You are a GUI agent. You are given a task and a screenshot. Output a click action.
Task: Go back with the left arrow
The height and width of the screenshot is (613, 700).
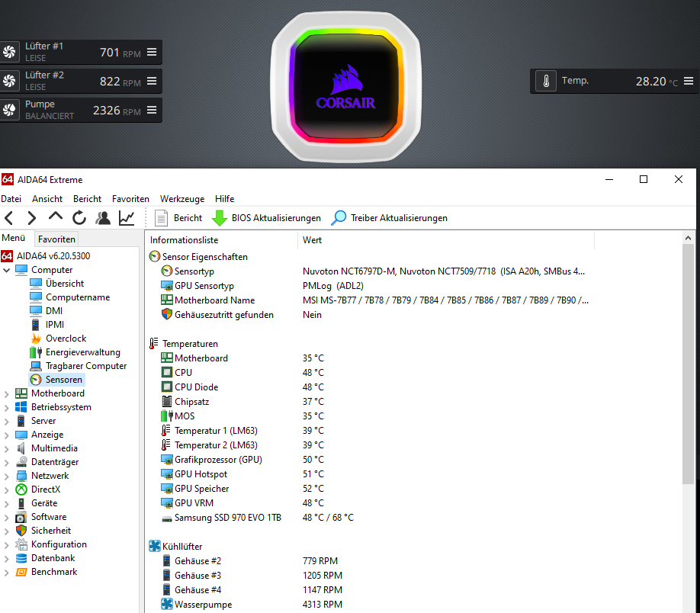point(9,218)
